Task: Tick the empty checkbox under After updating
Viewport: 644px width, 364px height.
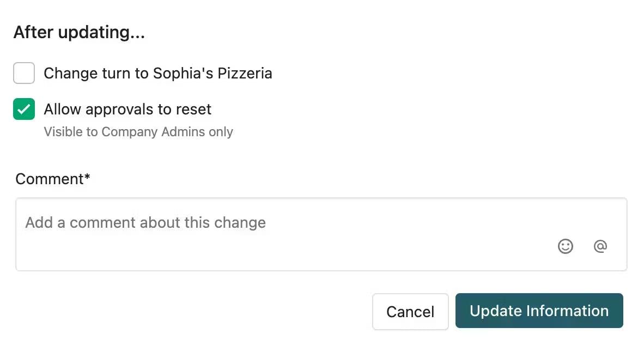Action: pyautogui.click(x=24, y=73)
